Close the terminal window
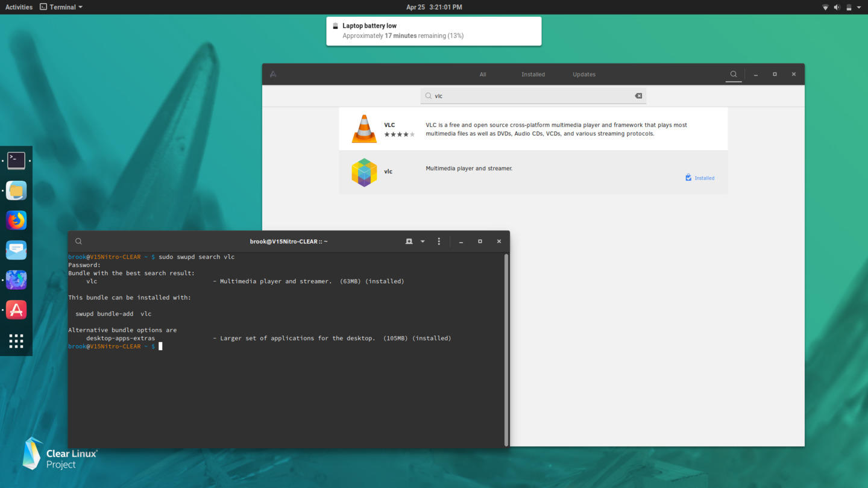This screenshot has width=868, height=488. coord(499,241)
